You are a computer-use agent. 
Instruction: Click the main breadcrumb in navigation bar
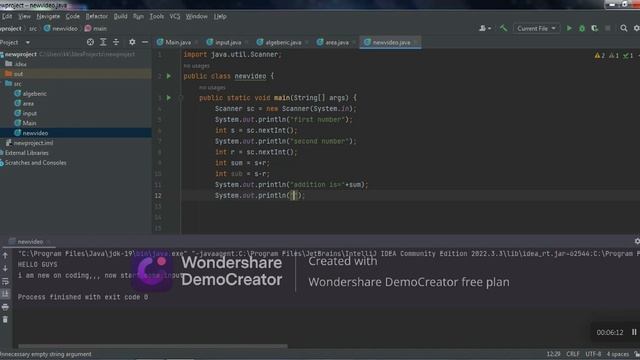coord(96,29)
